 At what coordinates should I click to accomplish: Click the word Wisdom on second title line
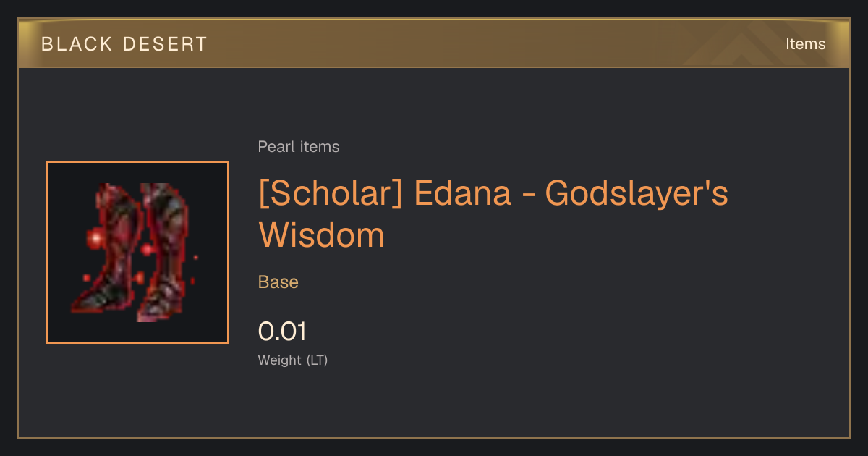coord(322,235)
